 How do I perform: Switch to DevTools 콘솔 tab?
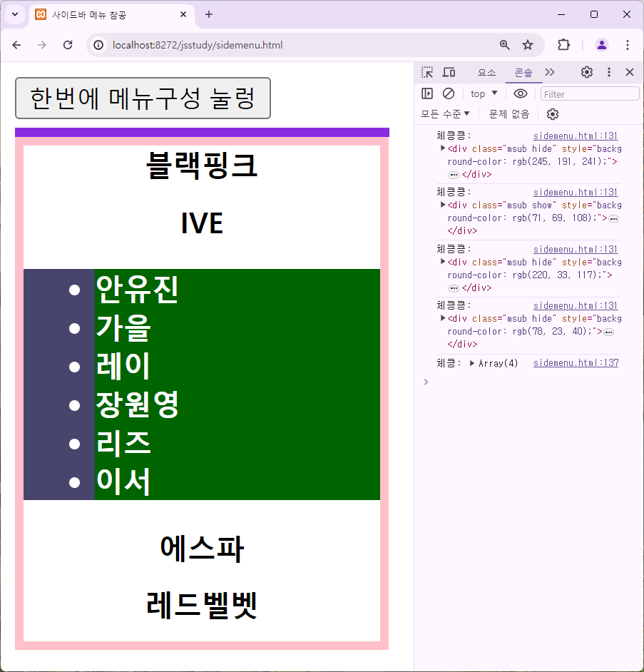tap(523, 73)
